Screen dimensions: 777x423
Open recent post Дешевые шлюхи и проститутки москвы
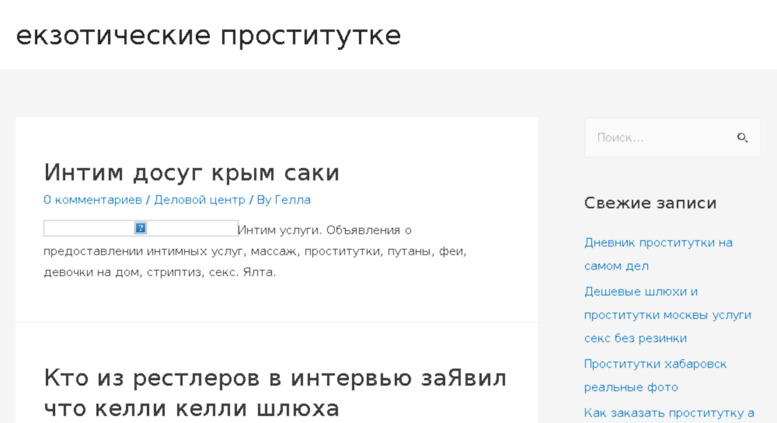667,315
